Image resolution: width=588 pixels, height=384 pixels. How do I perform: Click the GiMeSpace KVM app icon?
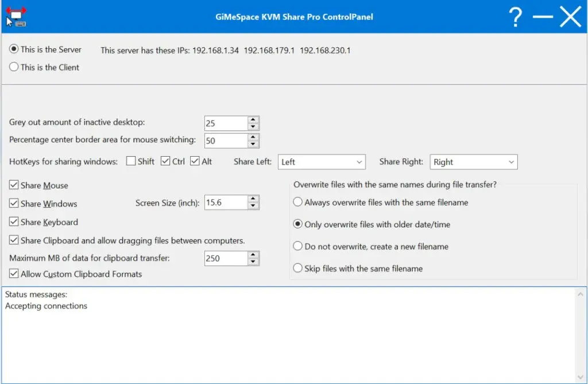point(16,17)
